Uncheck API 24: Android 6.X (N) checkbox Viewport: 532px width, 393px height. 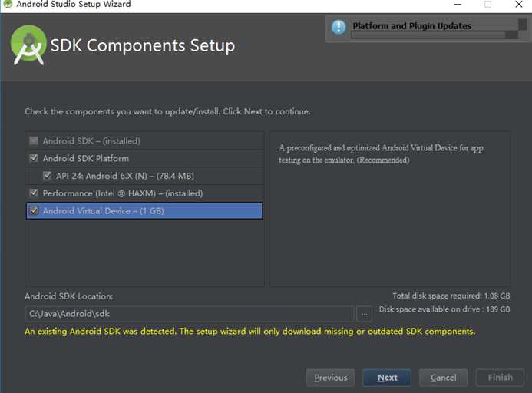click(x=47, y=176)
